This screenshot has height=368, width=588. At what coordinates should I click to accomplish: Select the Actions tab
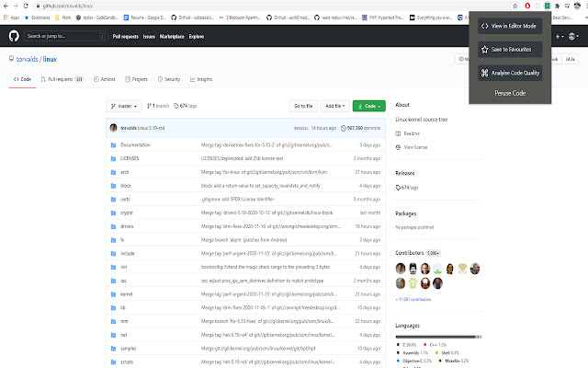point(104,79)
